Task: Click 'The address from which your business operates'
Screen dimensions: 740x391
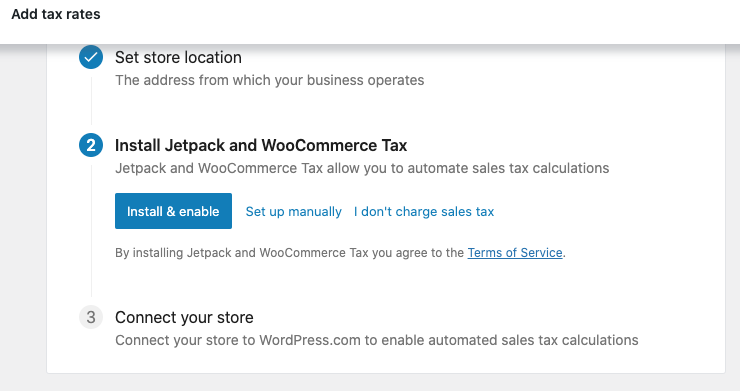Action: (x=269, y=80)
